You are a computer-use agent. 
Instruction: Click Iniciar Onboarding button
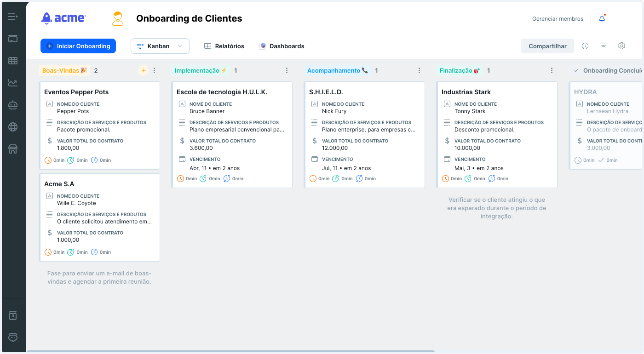click(x=78, y=46)
